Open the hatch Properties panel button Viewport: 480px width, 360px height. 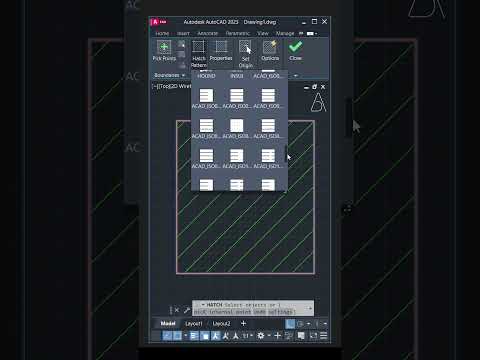221,51
